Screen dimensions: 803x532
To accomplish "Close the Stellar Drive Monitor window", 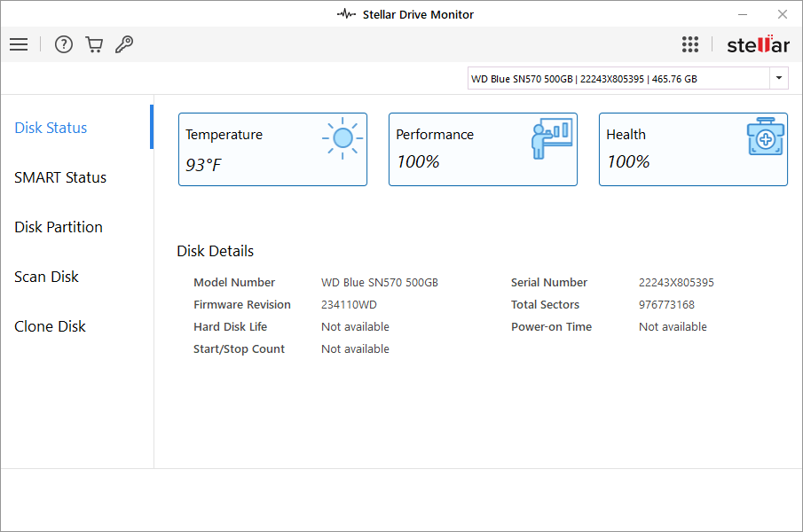I will (782, 14).
